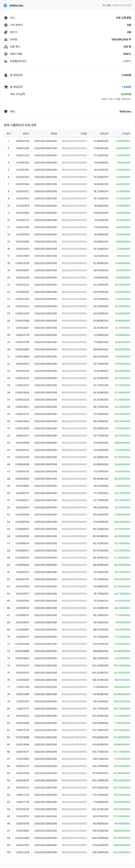The image size is (135, 868).
Task: Click the arrow circle icon beside 시작 판매가
Action: tap(6, 25)
